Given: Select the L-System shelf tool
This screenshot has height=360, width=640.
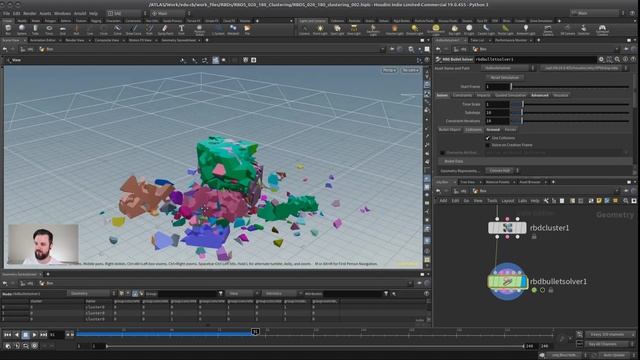Looking at the screenshot, I should pos(218,29).
